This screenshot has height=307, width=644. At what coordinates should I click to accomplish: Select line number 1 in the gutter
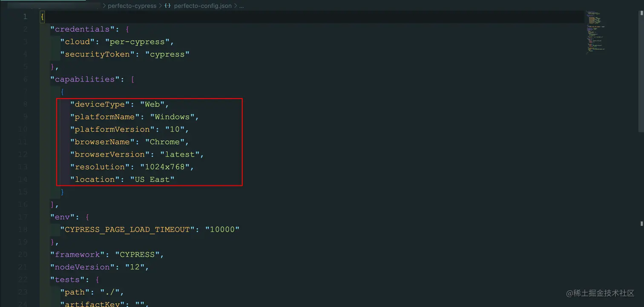[25, 17]
